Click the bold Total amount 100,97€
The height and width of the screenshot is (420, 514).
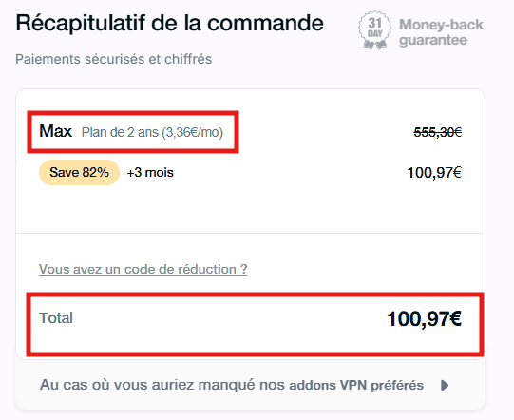tap(424, 318)
